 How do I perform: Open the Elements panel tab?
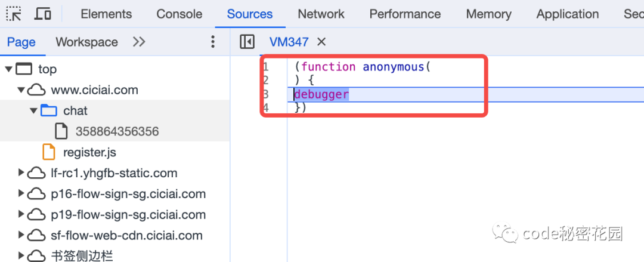(x=106, y=14)
